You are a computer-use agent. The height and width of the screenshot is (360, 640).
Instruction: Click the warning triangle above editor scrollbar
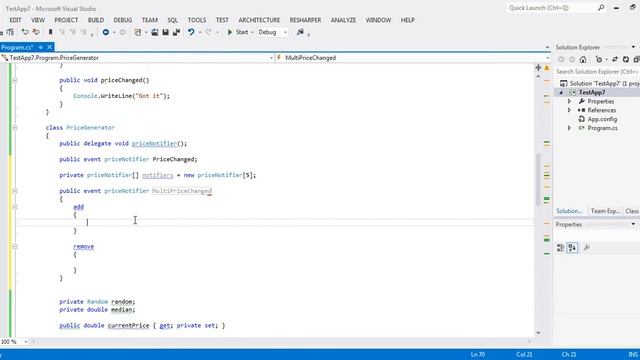[x=547, y=67]
